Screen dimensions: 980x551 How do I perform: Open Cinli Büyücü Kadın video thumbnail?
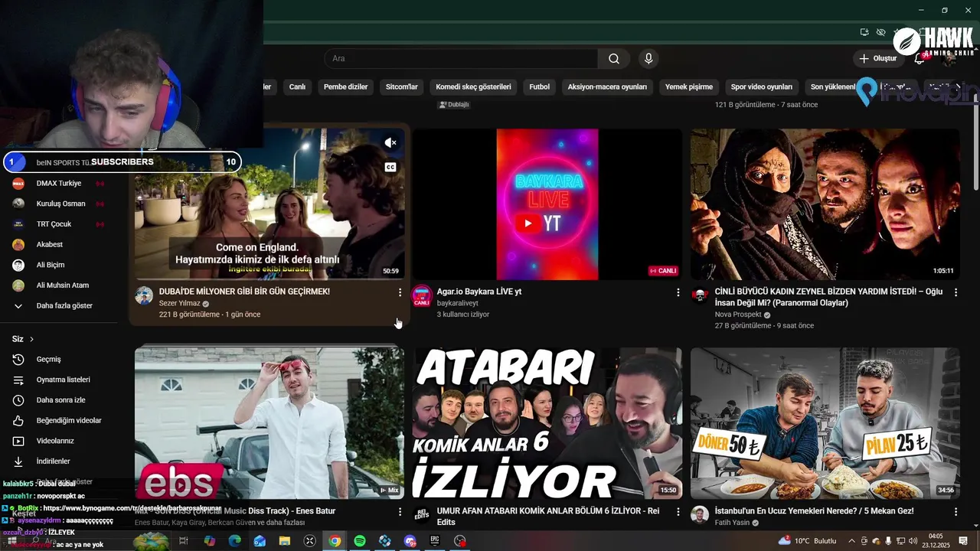point(825,204)
